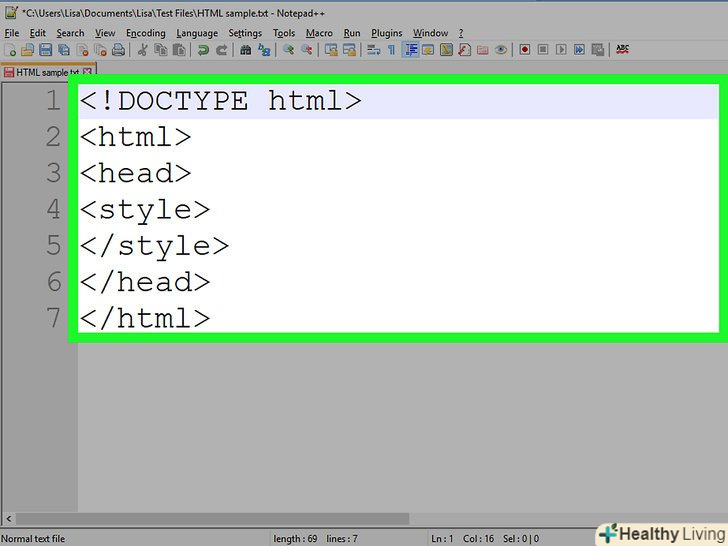Image resolution: width=728 pixels, height=546 pixels.
Task: Click the Playback macro icon
Action: [561, 50]
